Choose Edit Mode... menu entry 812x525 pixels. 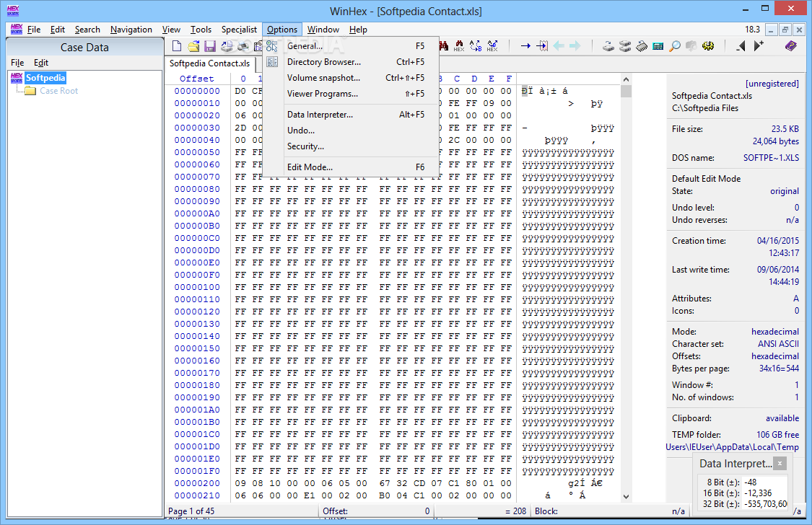[351, 167]
